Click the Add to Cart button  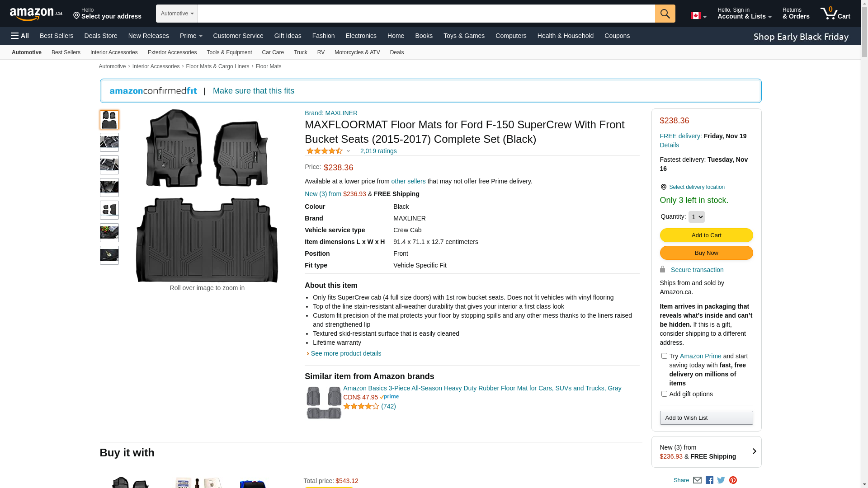(x=706, y=235)
